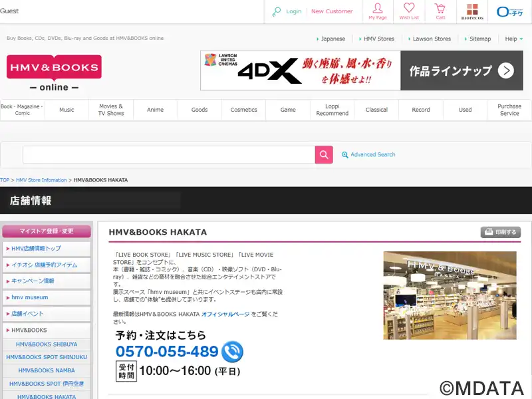Expand HMV&BOOKS sidebar section
The height and width of the screenshot is (399, 532).
[47, 330]
